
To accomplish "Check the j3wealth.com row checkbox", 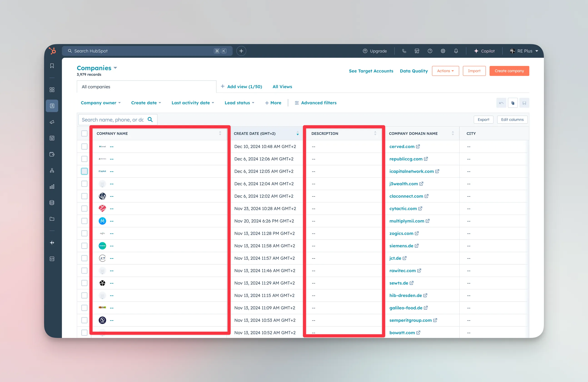I will tap(84, 184).
